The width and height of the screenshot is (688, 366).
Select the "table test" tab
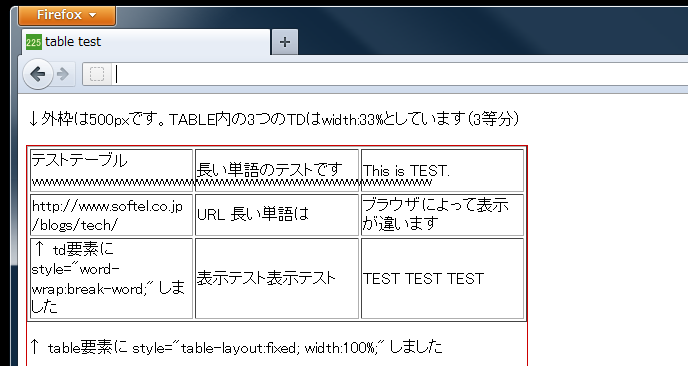[145, 42]
